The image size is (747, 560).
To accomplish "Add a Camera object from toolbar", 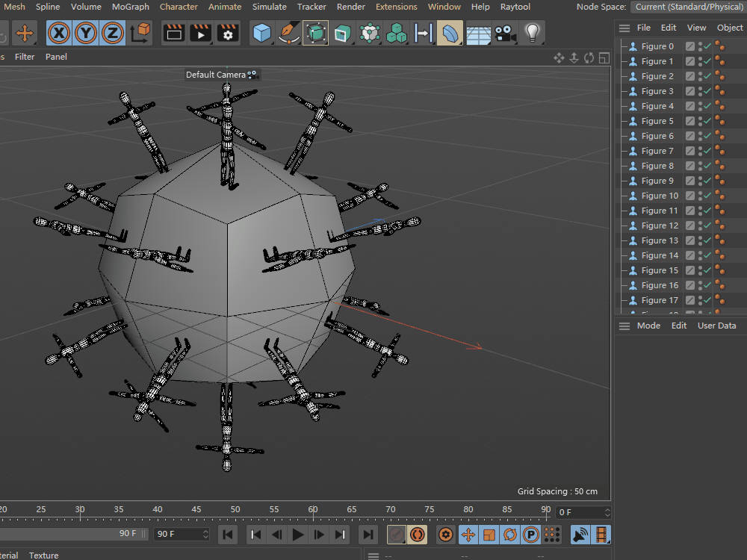I will pyautogui.click(x=506, y=33).
